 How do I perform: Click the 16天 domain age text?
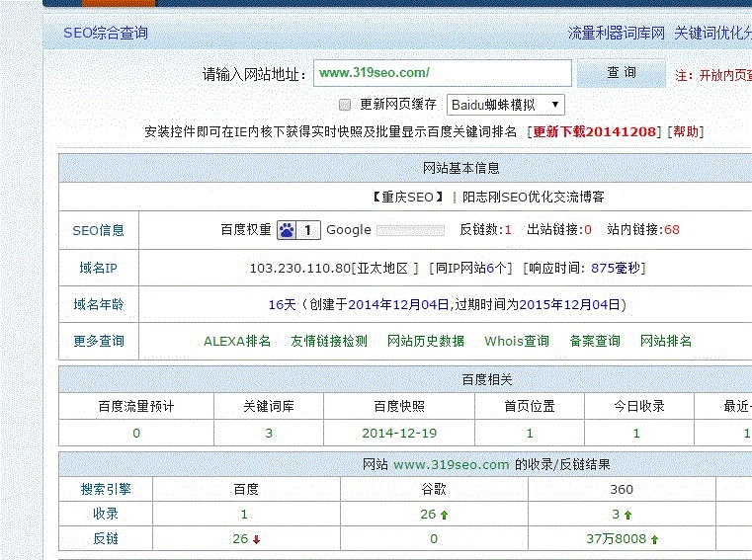[282, 305]
